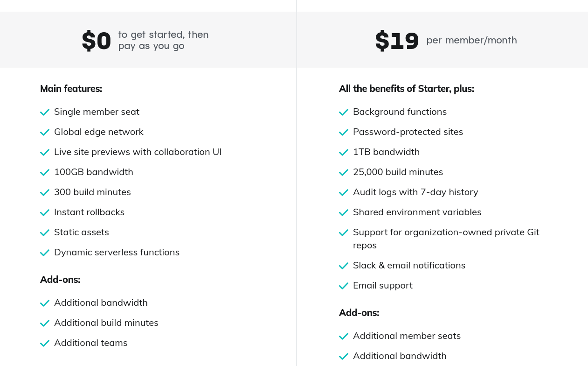588x366 pixels.
Task: Click the $19 price heading
Action: [x=397, y=41]
